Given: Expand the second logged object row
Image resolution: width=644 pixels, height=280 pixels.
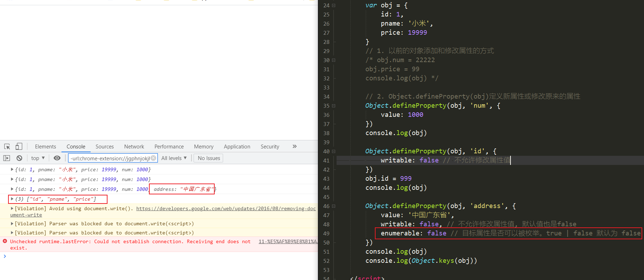Looking at the screenshot, I should (12, 179).
